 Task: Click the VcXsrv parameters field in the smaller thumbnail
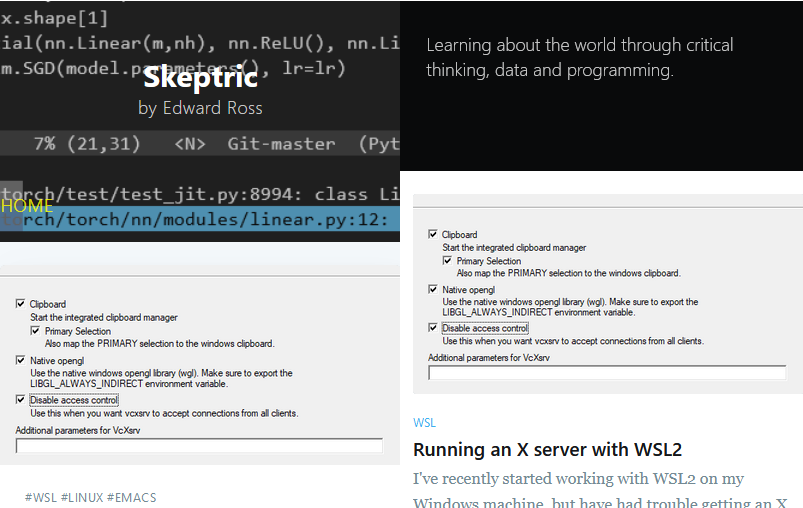[x=609, y=372]
